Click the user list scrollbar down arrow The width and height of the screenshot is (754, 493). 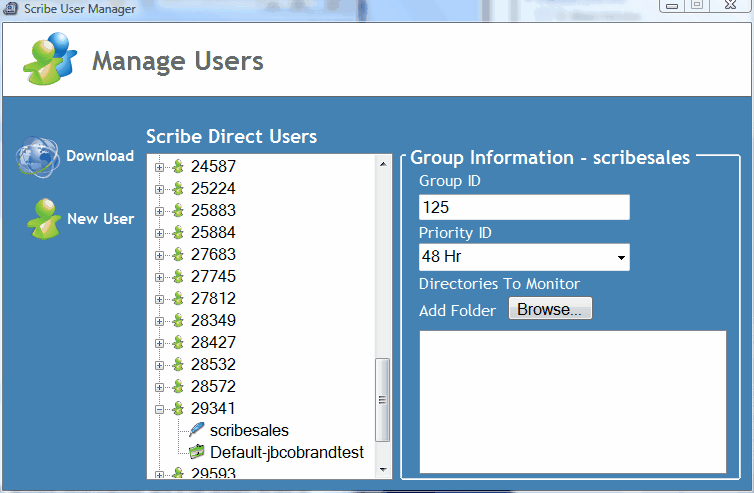click(383, 469)
